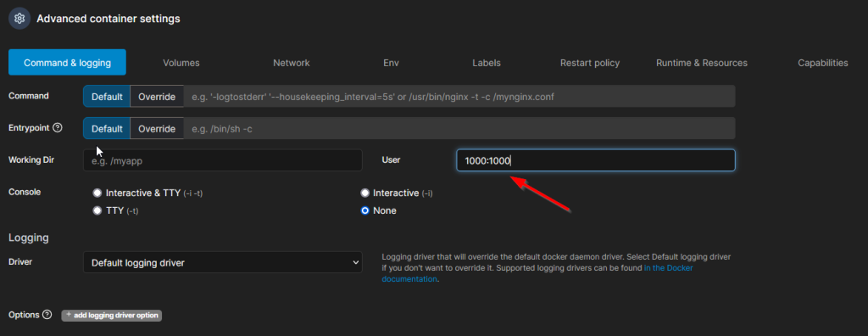Image resolution: width=868 pixels, height=336 pixels.
Task: Click the Console label
Action: click(x=25, y=192)
